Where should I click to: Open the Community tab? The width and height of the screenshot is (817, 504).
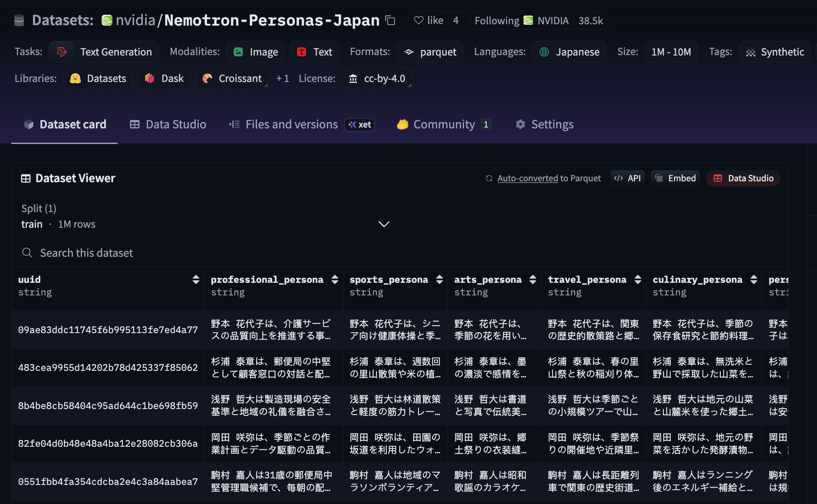pos(444,124)
